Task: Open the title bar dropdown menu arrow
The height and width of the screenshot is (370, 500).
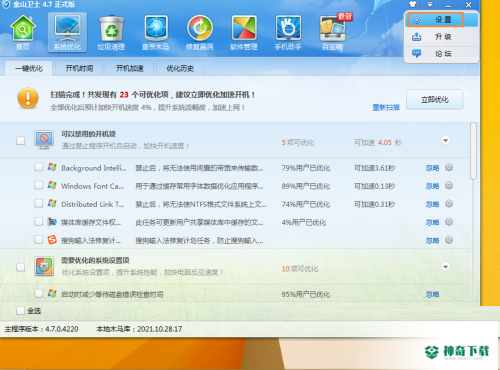Action: 430,5
